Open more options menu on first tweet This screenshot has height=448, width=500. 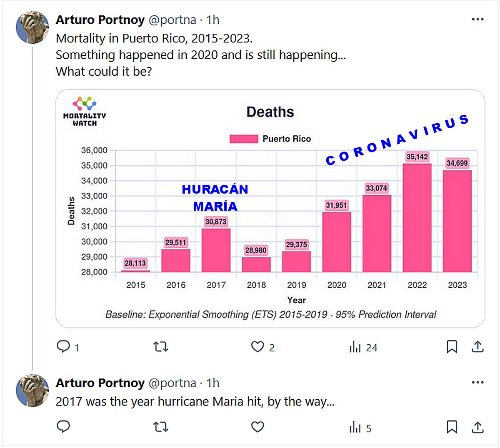[x=477, y=20]
